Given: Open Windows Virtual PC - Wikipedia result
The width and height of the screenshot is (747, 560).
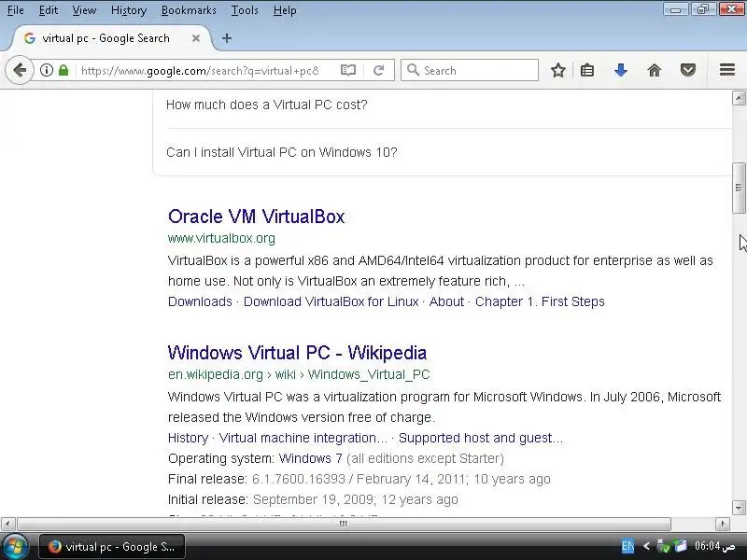Looking at the screenshot, I should coord(297,353).
